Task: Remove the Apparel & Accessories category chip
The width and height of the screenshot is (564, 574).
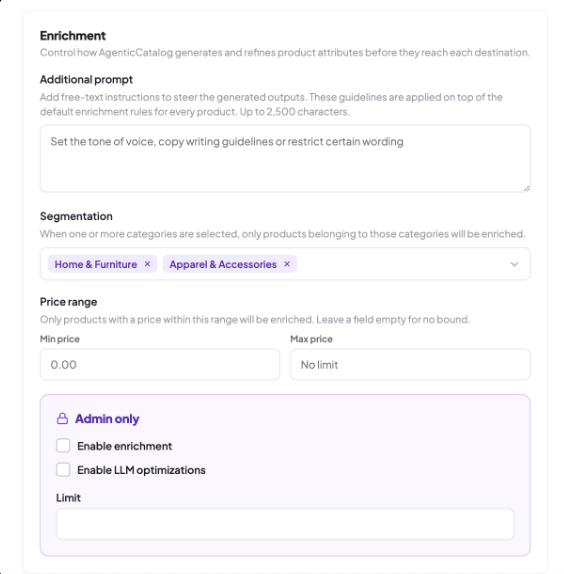Action: point(287,264)
